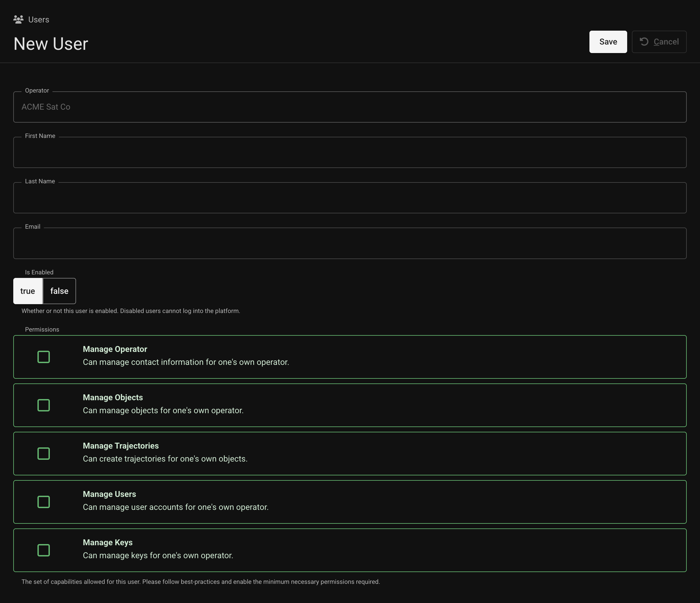Click the 'Manage Users' permission title
Viewport: 700px width, 603px height.
coord(109,494)
